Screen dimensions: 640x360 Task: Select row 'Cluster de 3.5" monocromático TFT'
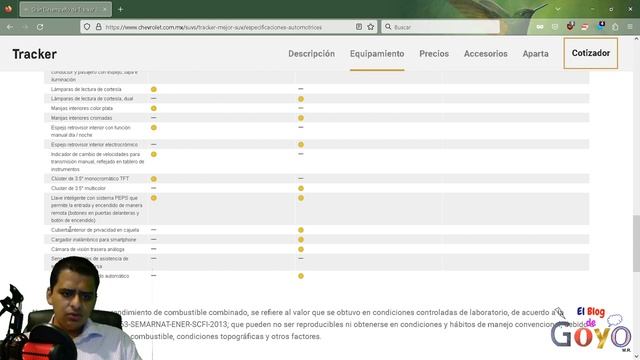[x=316, y=179]
